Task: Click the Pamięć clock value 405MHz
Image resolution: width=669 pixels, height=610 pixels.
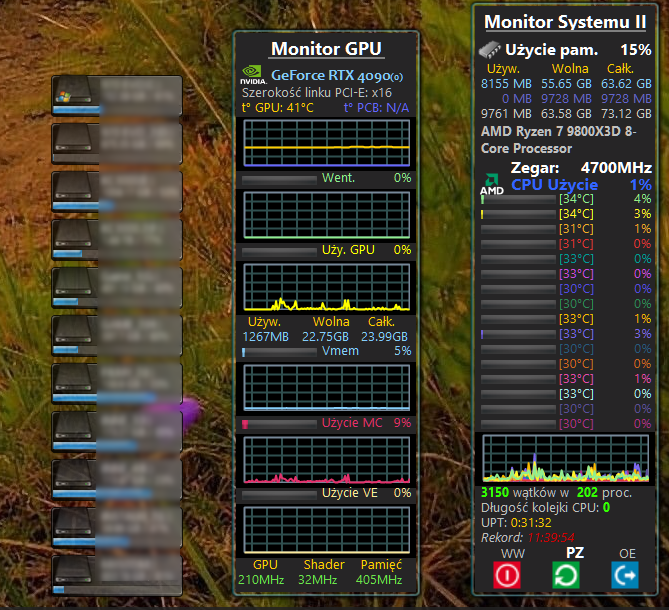Action: pos(379,580)
